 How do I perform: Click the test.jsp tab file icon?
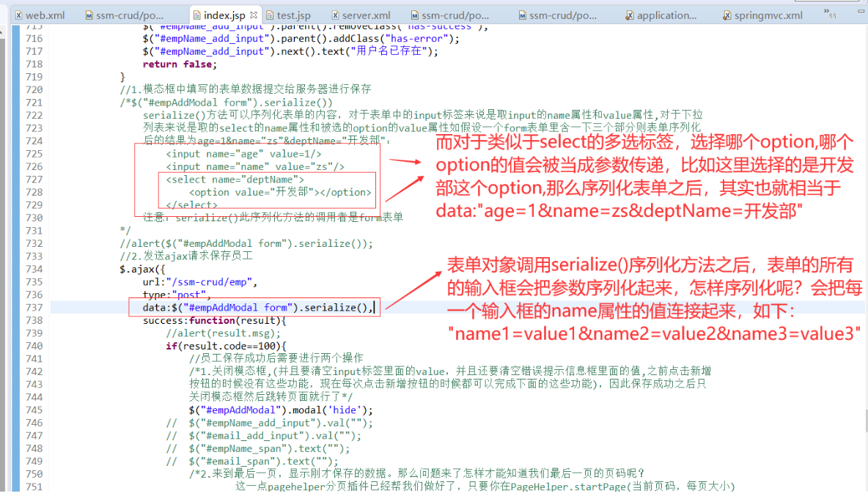[270, 15]
